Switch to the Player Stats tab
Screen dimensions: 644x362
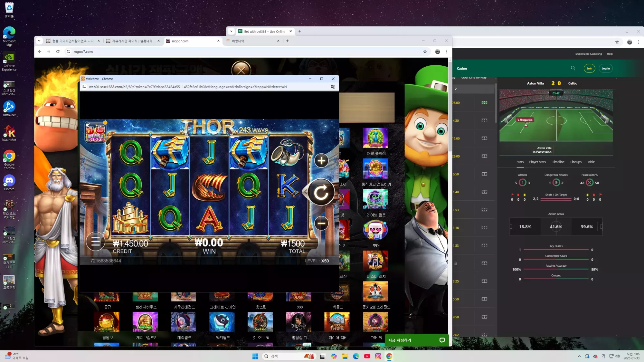pyautogui.click(x=537, y=162)
